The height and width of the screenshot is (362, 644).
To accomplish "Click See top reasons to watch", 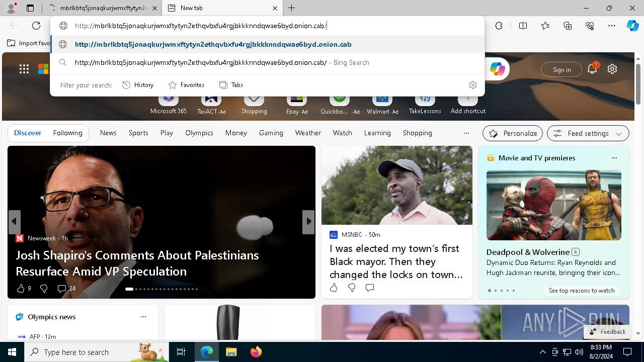I will click(582, 291).
